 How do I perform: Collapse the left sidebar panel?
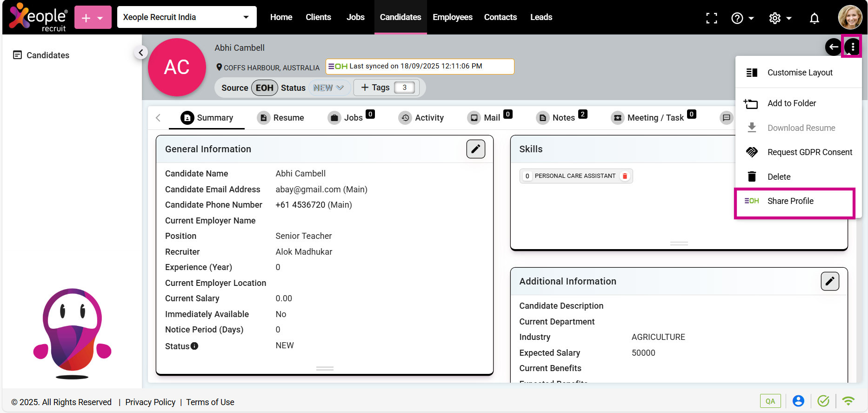point(140,53)
